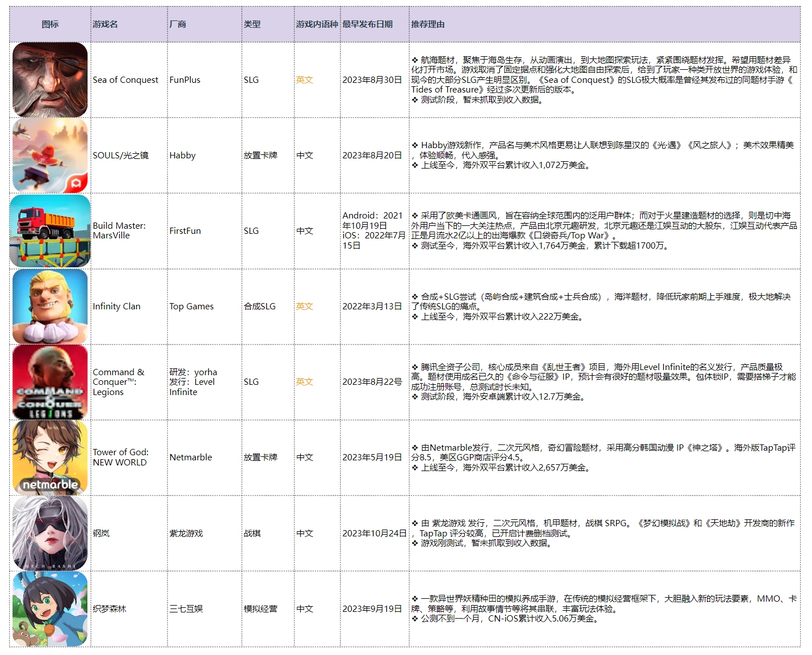
Task: Click the Infinity Clan blond warrior icon
Action: pos(50,306)
